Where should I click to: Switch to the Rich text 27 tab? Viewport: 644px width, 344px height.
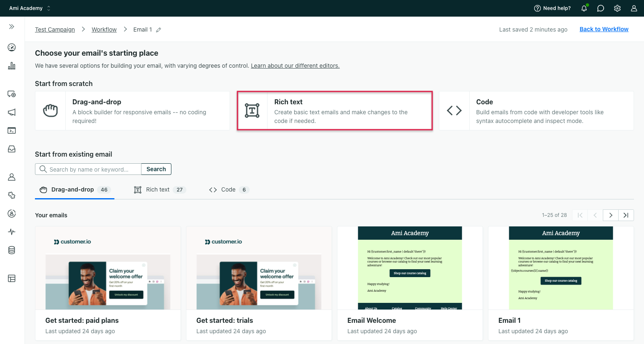click(160, 190)
